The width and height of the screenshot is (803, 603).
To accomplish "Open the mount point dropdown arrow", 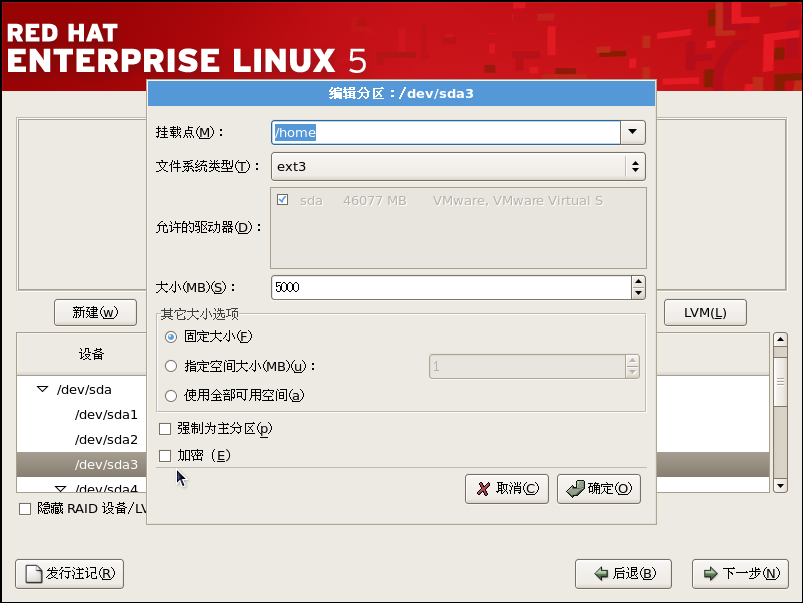I will 632,132.
